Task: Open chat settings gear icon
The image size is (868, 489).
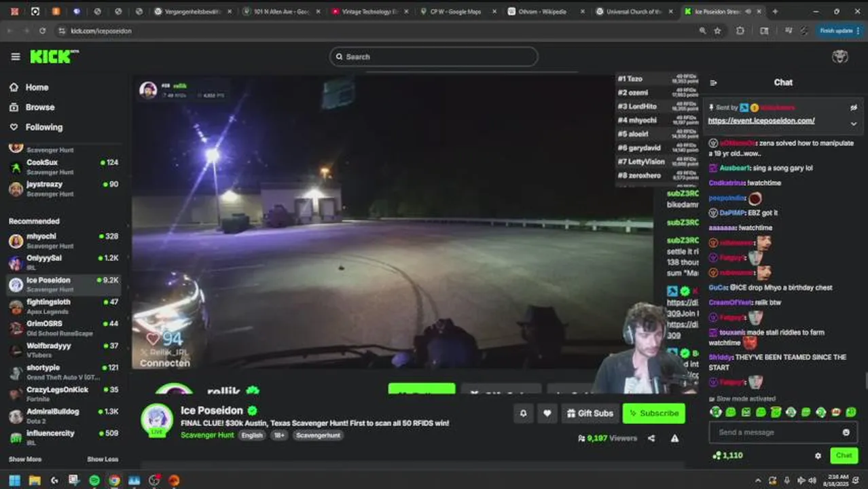Action: pos(818,456)
